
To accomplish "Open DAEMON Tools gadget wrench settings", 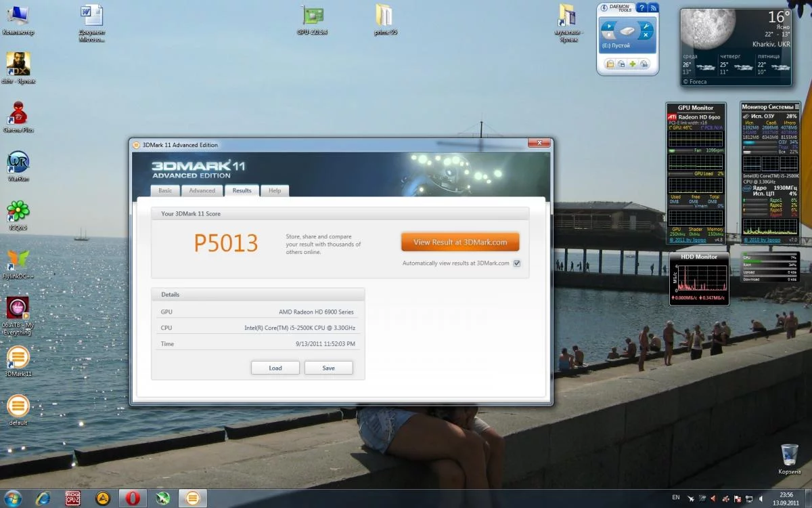I will tap(646, 26).
